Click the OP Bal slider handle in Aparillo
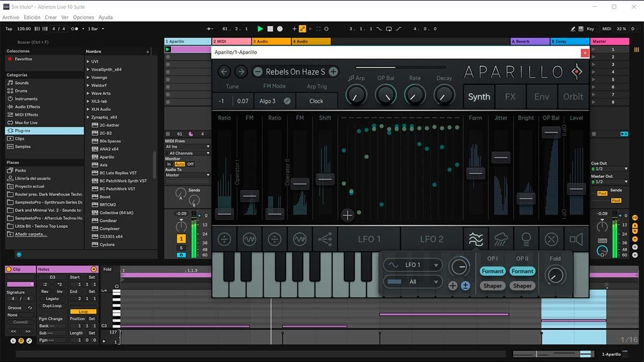This screenshot has height=362, width=644. tap(551, 132)
